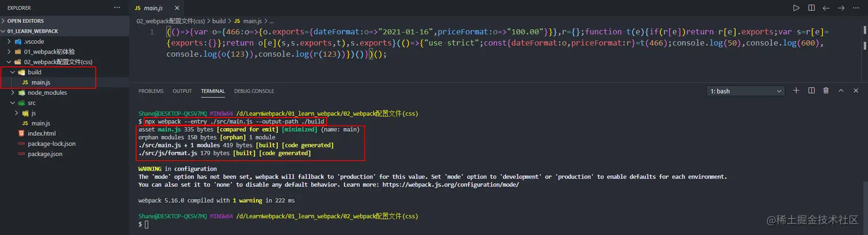Focus the terminal prompt cursor
868x235 pixels.
[x=146, y=225]
